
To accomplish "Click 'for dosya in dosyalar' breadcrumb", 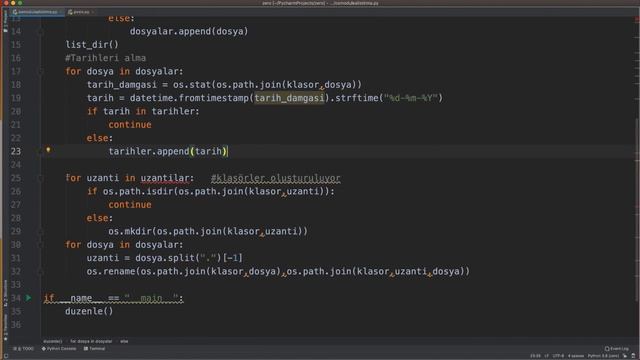I will click(91, 341).
